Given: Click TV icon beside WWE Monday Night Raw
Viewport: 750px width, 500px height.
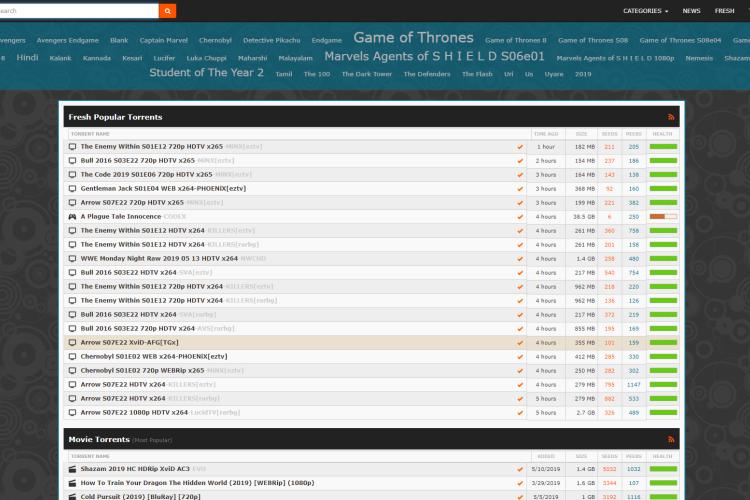Looking at the screenshot, I should pos(72,259).
